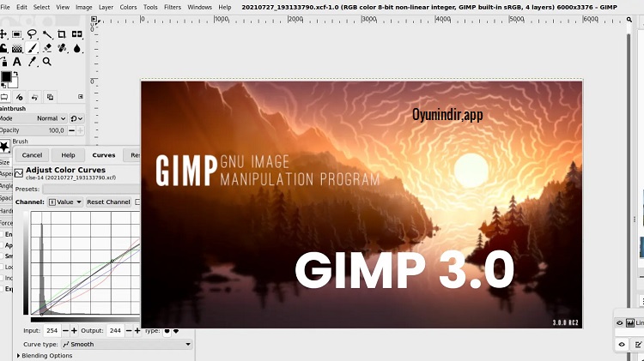Swap foreground and background colors arrow
This screenshot has width=644, height=361.
[x=15, y=74]
